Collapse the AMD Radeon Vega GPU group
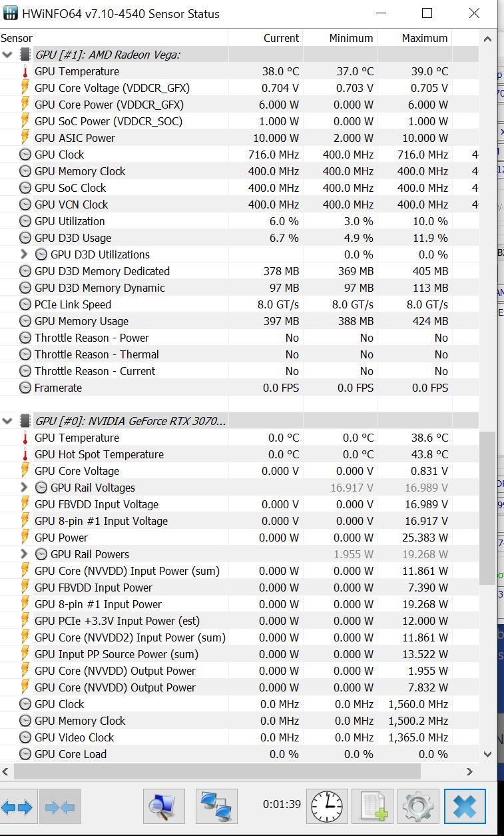 (7, 55)
